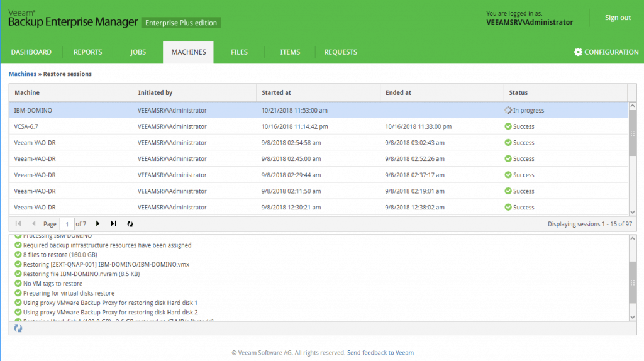Sort by Ended at column header
The width and height of the screenshot is (644, 361).
442,93
